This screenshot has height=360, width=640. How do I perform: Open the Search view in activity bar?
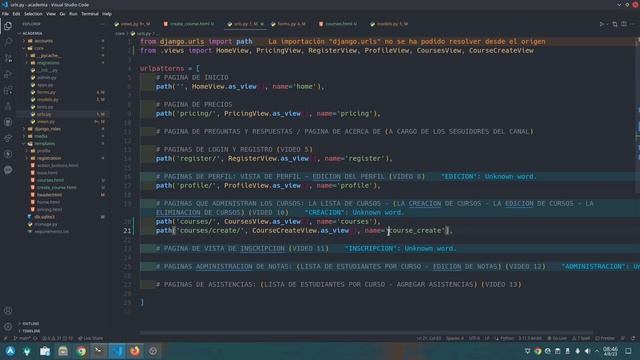[8, 42]
